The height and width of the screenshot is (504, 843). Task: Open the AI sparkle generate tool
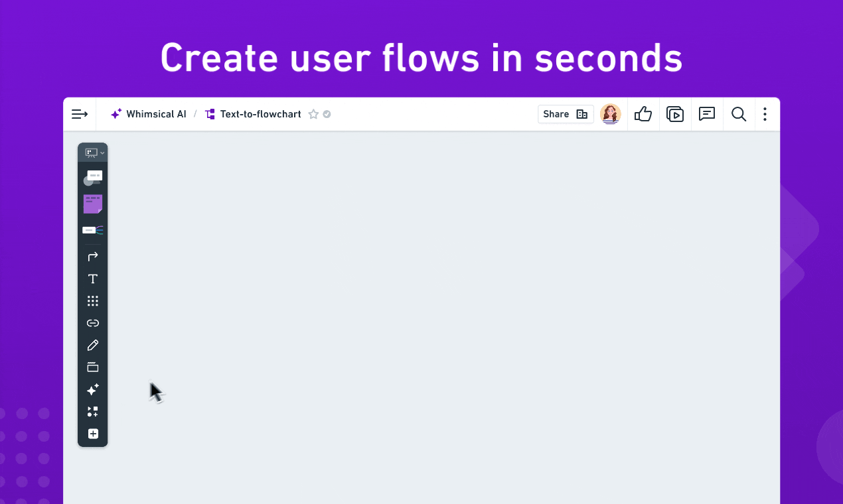tap(93, 389)
